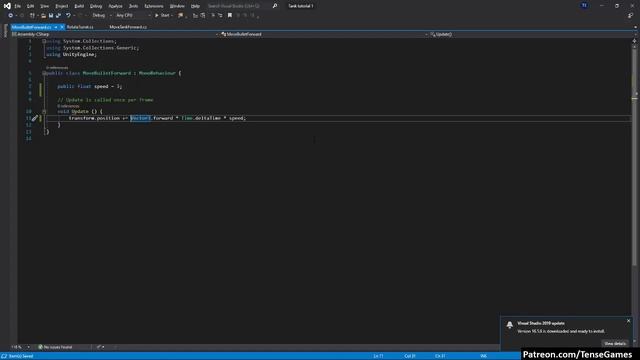Open the Project menu

point(62,6)
